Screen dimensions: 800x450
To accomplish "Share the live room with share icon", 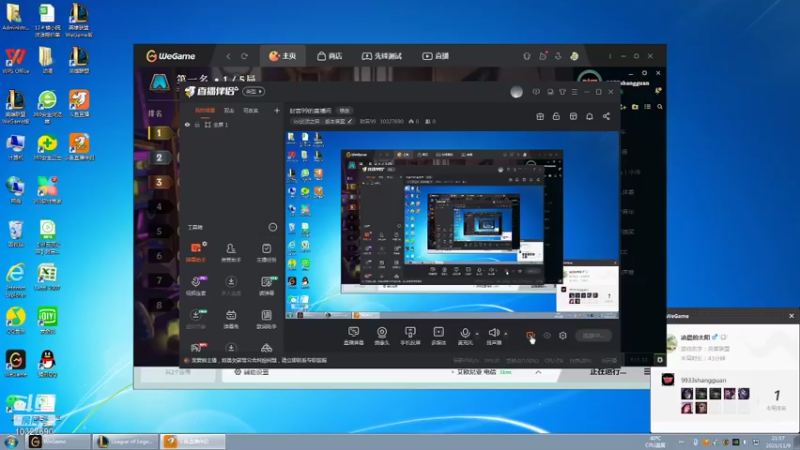I will pos(606,116).
